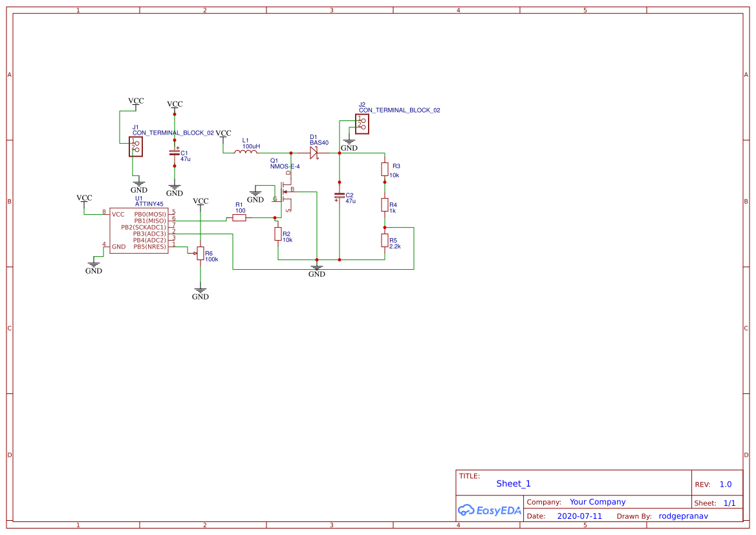This screenshot has width=756, height=535.
Task: Select the REV 1.0 value
Action: point(725,485)
